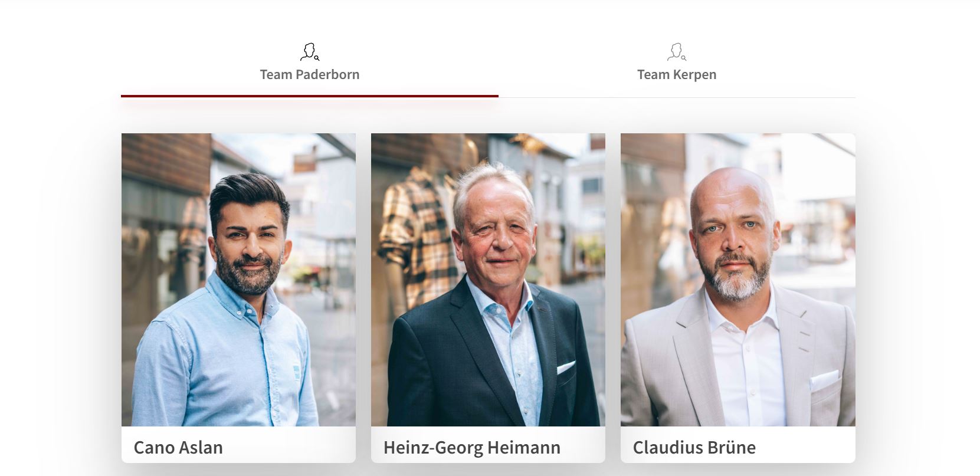
Task: Click the person-search icon above Team Kerpen
Action: [x=677, y=52]
